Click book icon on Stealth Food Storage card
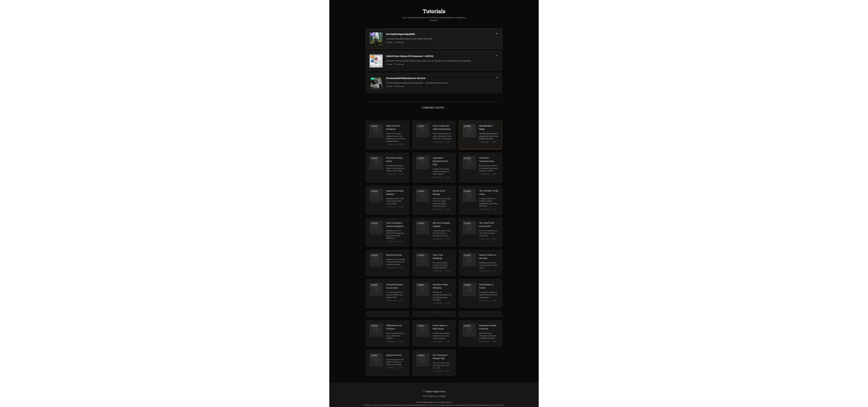 (x=422, y=196)
